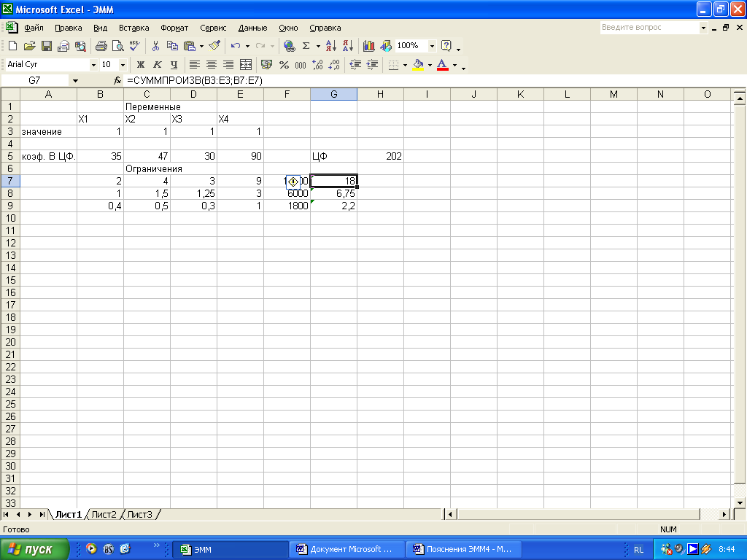Open print preview
The width and height of the screenshot is (747, 560).
click(x=117, y=46)
